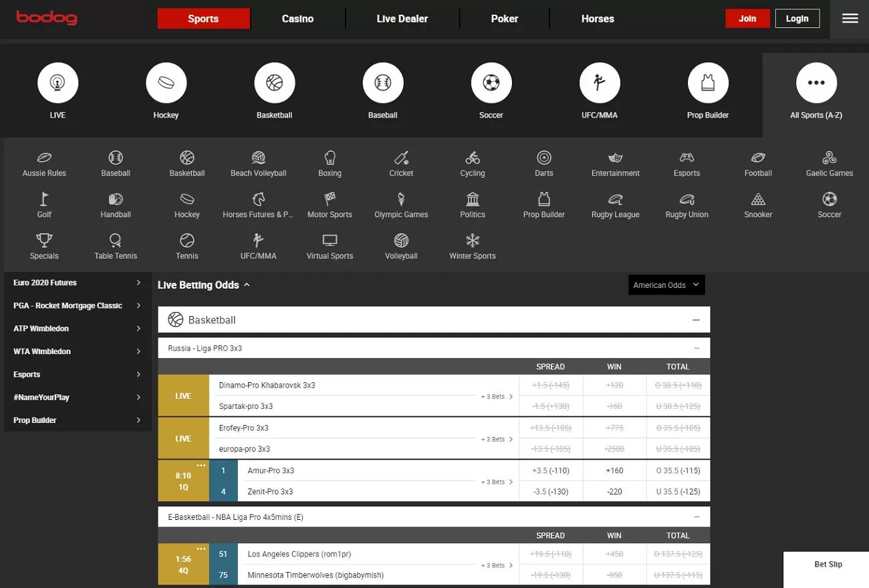Expand ATP Wimbledon sidebar item
Viewport: 869px width, 588px height.
(78, 329)
